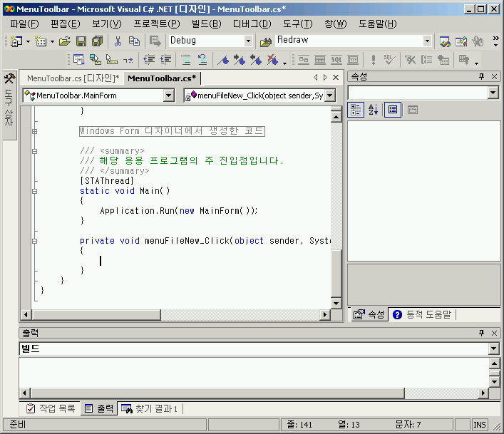Clear all bookmarks icon
The width and height of the screenshot is (504, 434).
(x=272, y=60)
